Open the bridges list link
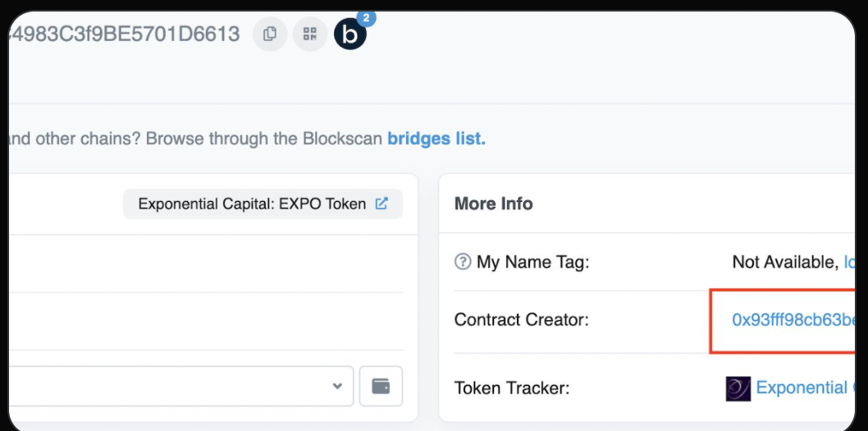The width and height of the screenshot is (868, 431). click(x=436, y=139)
